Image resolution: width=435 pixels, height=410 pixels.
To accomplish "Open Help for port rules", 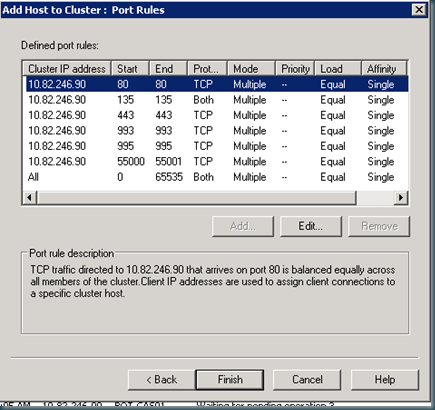I will [x=385, y=379].
